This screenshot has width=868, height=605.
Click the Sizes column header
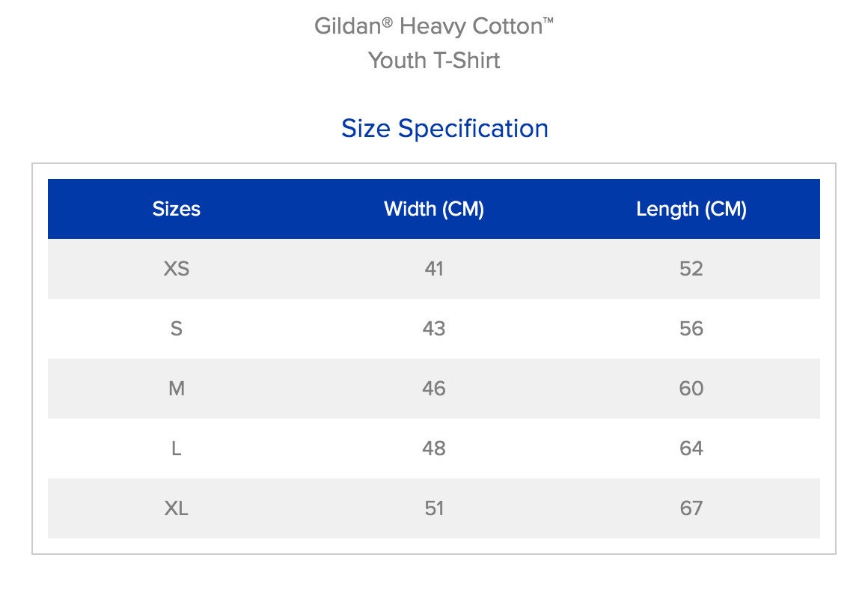[176, 209]
